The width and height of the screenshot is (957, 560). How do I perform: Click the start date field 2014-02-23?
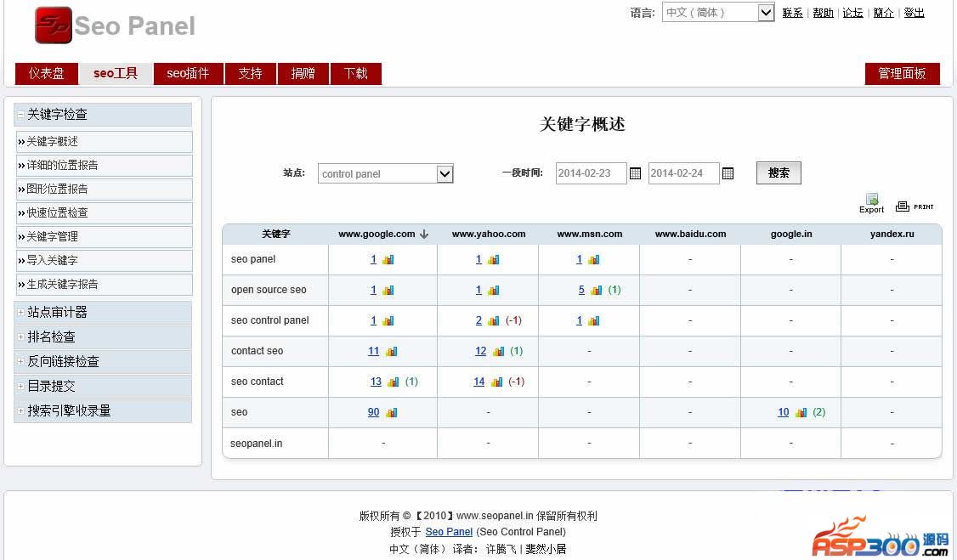pyautogui.click(x=591, y=173)
